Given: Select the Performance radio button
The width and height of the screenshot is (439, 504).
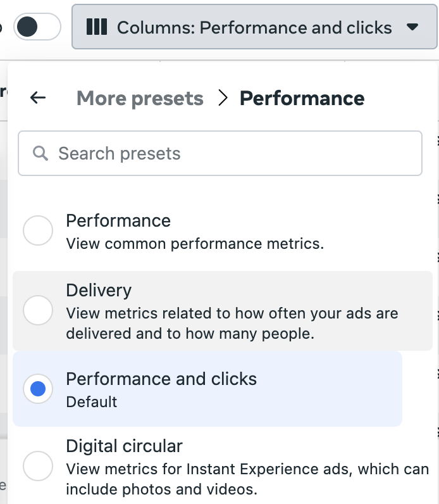Looking at the screenshot, I should pyautogui.click(x=38, y=230).
